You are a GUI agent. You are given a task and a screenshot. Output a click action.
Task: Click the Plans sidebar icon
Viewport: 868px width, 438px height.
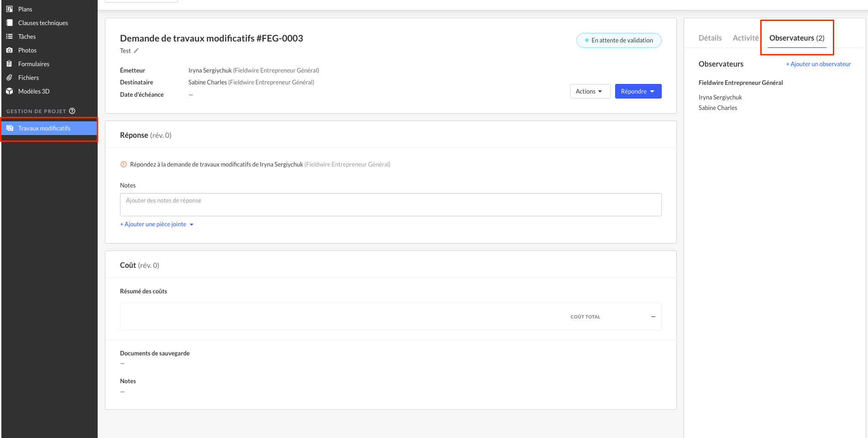(x=9, y=9)
